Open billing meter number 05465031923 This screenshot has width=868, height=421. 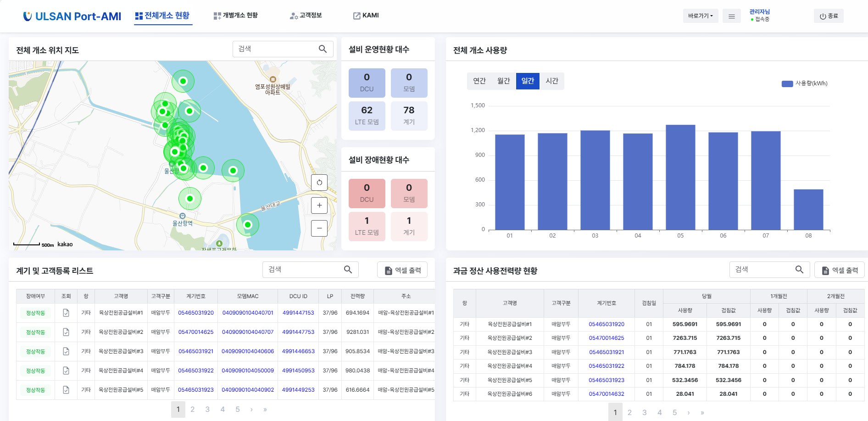(x=606, y=380)
